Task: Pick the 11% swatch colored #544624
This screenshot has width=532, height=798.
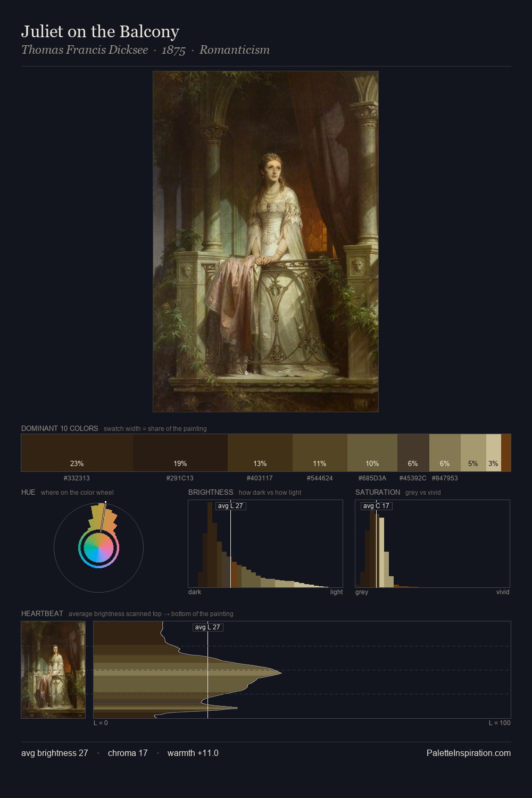Action: coord(320,453)
